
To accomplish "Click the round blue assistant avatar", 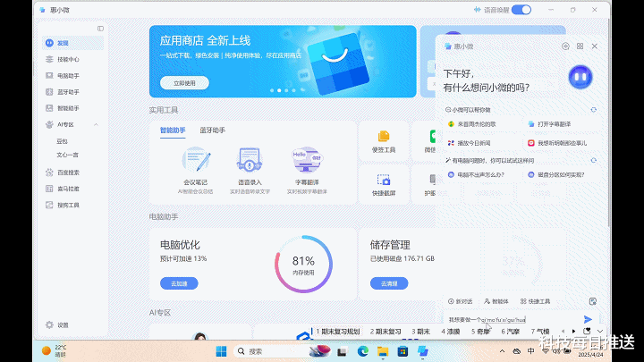I will (x=580, y=77).
